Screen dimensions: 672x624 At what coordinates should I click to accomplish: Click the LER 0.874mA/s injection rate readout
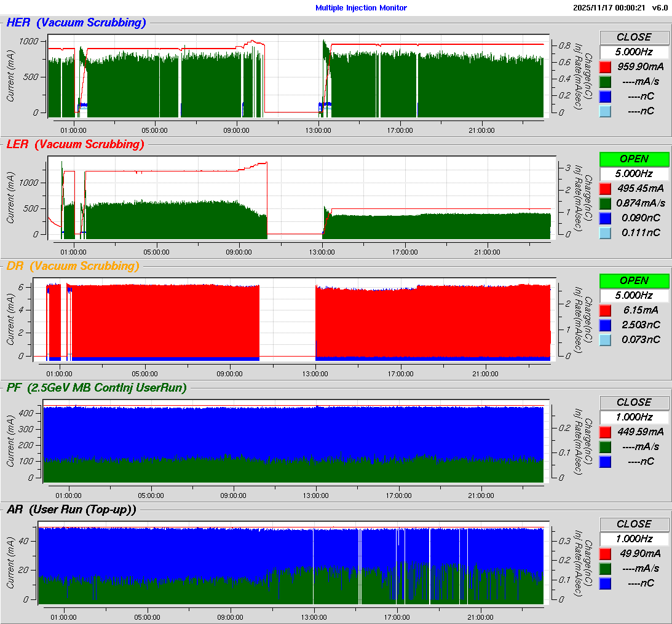(x=640, y=203)
